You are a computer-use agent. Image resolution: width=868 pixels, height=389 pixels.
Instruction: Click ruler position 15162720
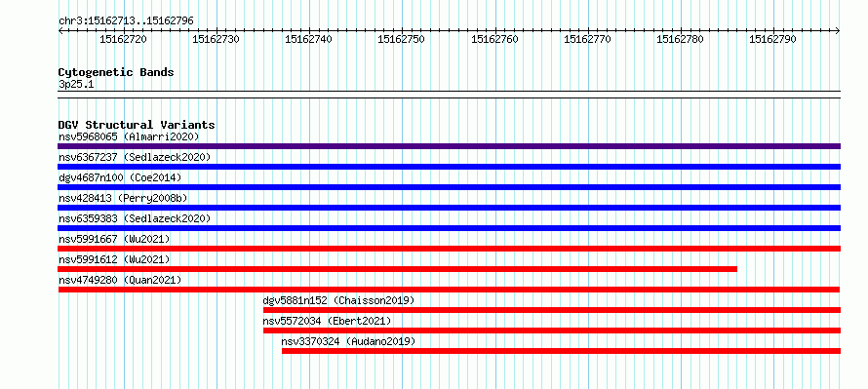[x=124, y=39]
